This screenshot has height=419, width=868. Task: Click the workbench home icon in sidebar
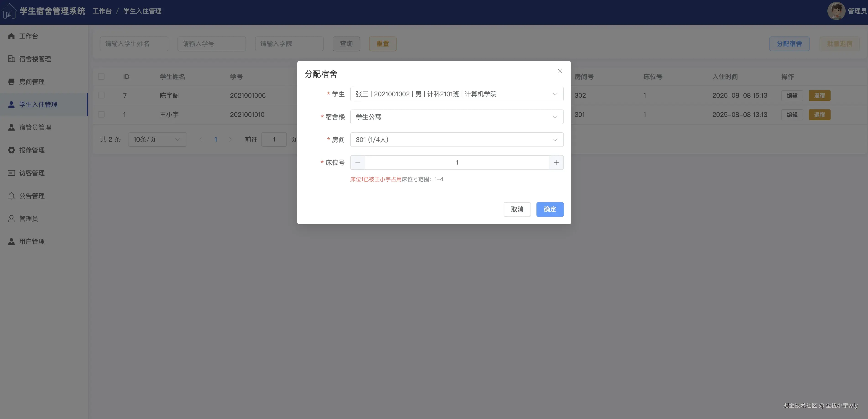11,36
